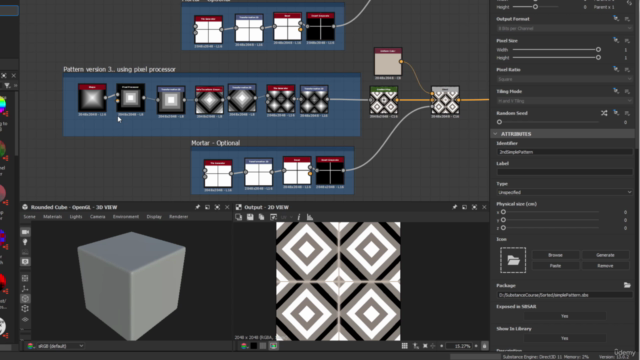640x360 pixels.
Task: Click the empty Label input field
Action: coord(564,172)
